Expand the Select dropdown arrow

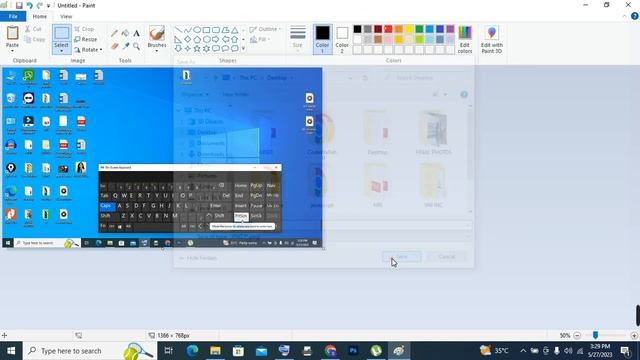pos(62,51)
